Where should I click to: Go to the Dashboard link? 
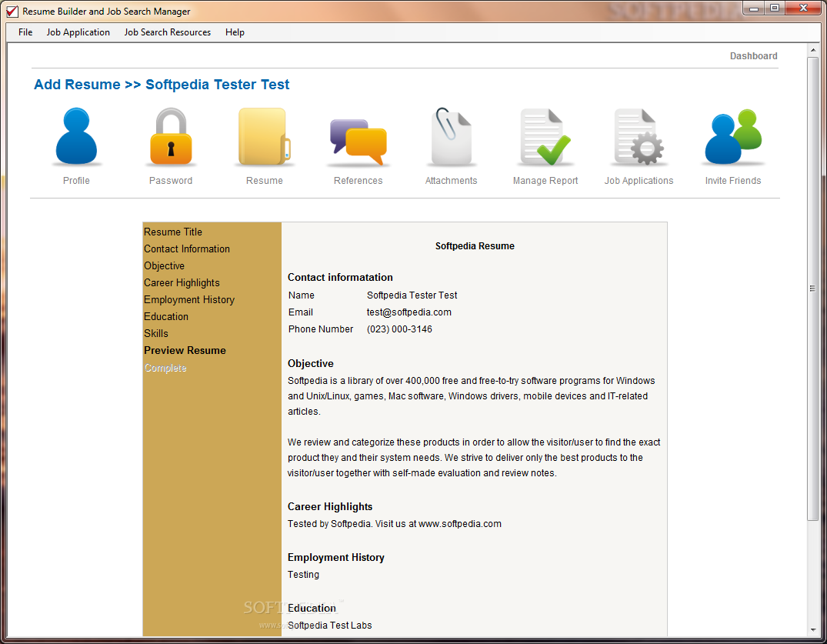tap(753, 56)
